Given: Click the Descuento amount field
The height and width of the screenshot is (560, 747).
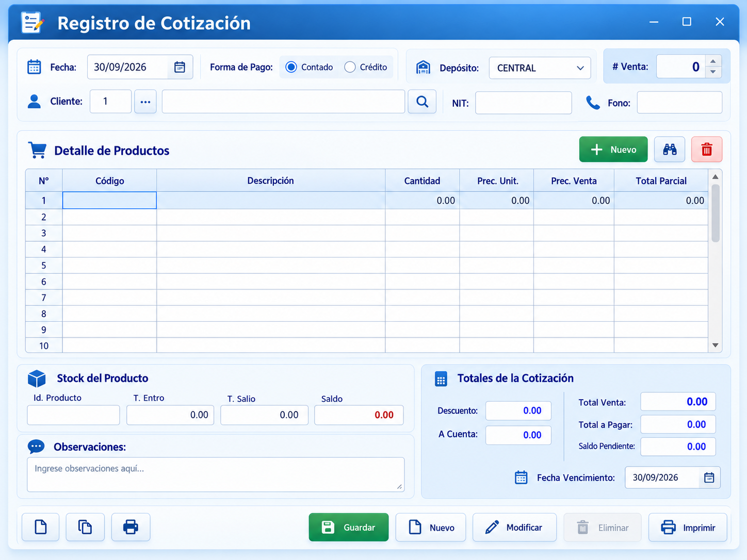Looking at the screenshot, I should click(518, 411).
